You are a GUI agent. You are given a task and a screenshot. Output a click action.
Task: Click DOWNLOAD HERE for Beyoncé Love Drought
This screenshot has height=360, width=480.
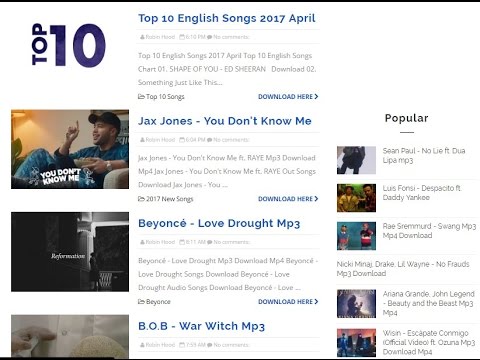coord(288,302)
